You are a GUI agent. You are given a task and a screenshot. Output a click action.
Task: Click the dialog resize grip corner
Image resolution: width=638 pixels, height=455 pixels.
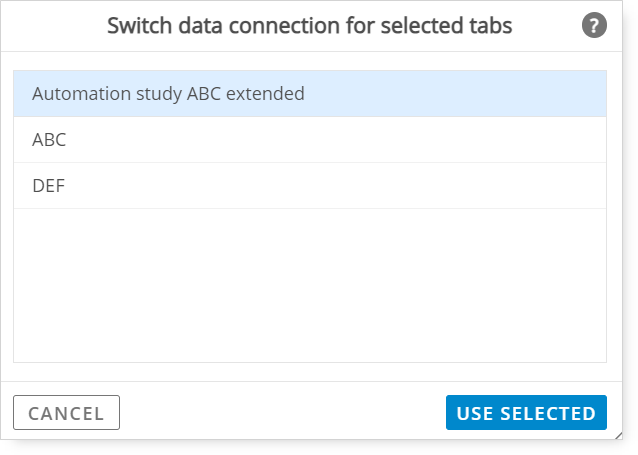click(618, 435)
